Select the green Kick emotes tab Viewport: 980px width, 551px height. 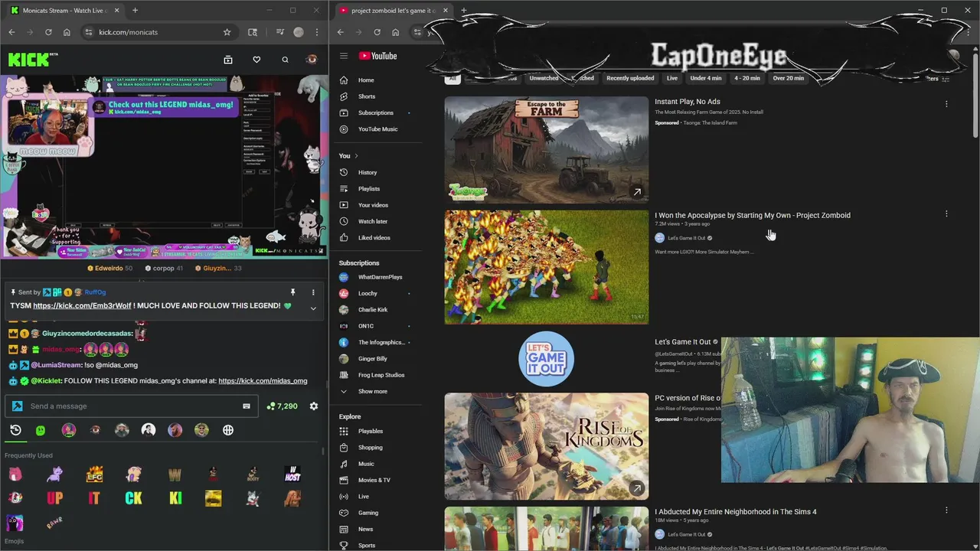(x=41, y=430)
